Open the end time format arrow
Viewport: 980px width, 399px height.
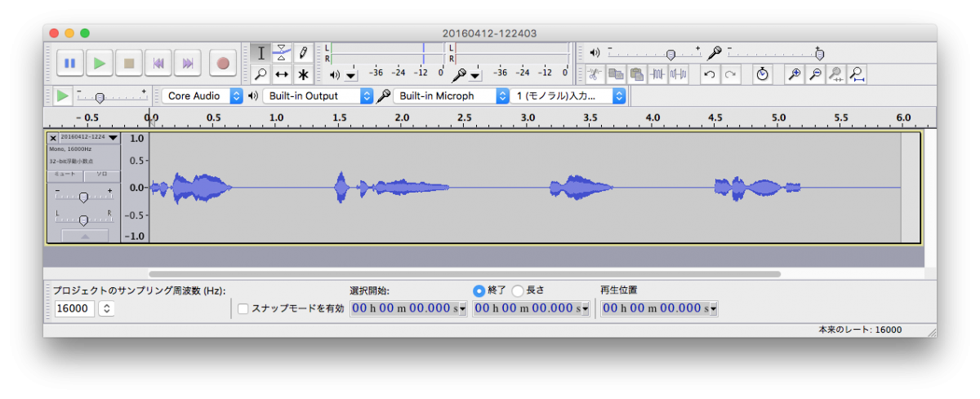[586, 308]
